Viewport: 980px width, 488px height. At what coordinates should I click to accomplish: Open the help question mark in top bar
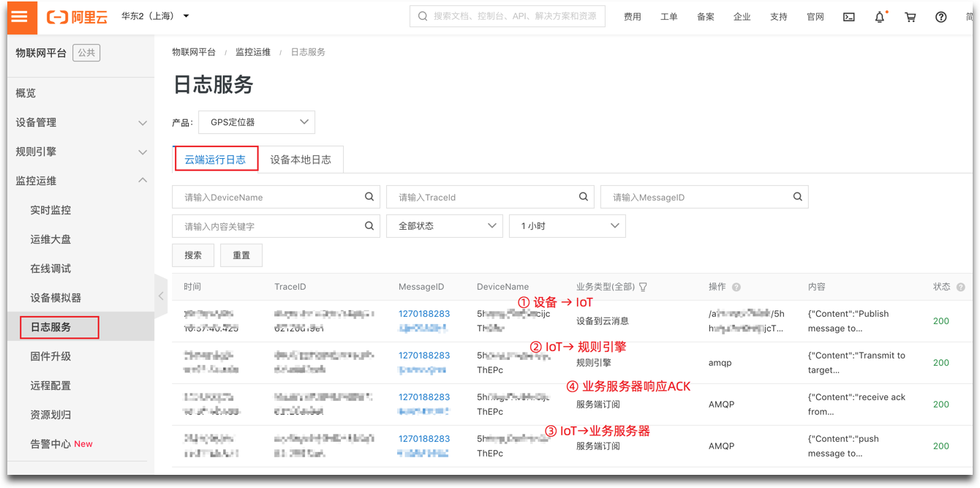[941, 17]
